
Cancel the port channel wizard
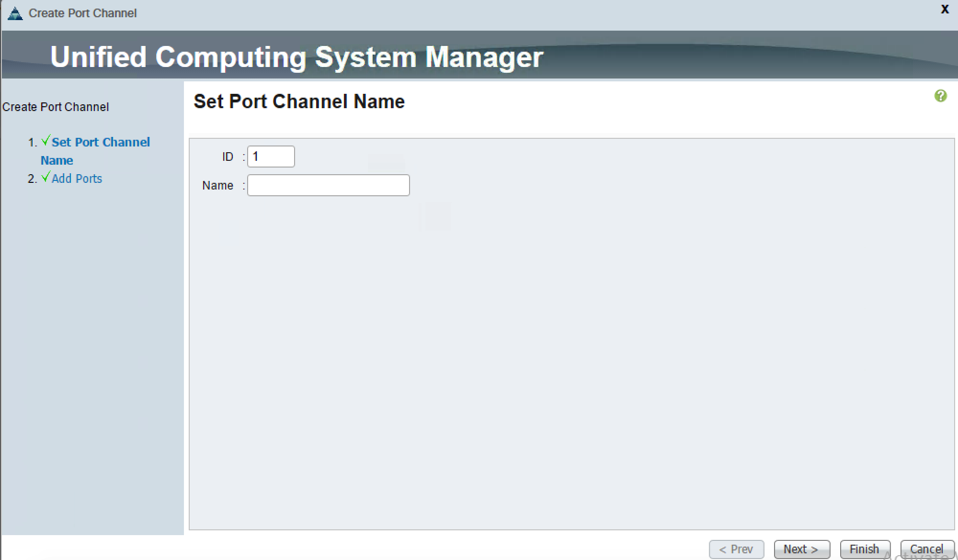point(927,549)
